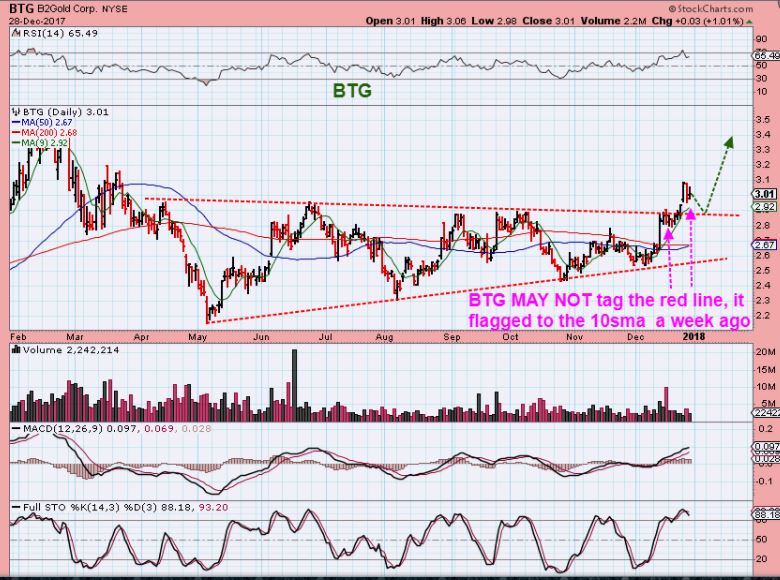Click the 3.01 last price tag

[x=764, y=194]
